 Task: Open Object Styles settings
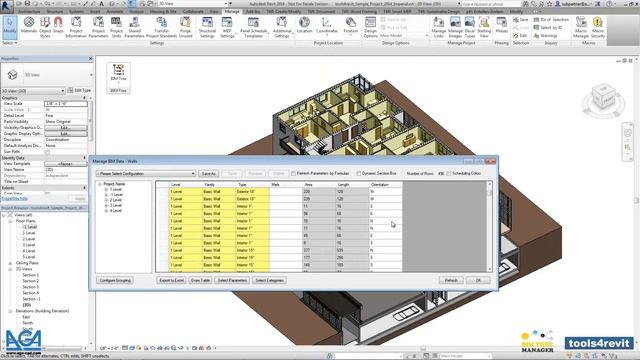[x=45, y=27]
